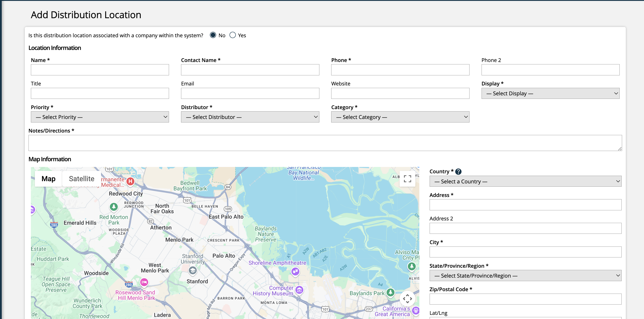Image resolution: width=644 pixels, height=319 pixels.
Task: Click California's Great America marker
Action: (x=416, y=310)
